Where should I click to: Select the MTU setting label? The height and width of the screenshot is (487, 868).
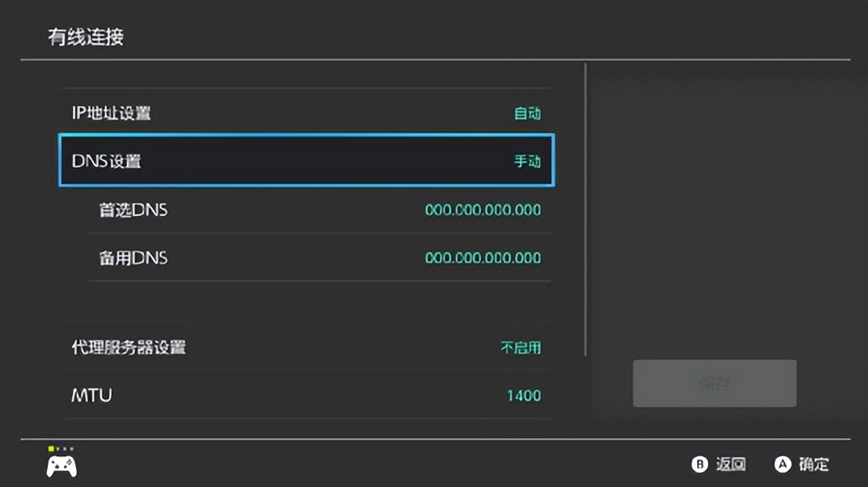point(92,395)
